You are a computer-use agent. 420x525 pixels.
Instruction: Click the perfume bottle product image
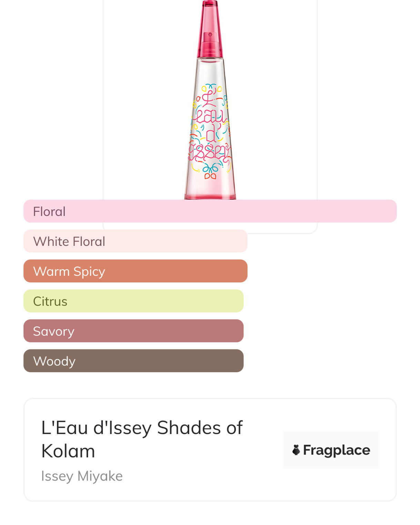point(210,103)
